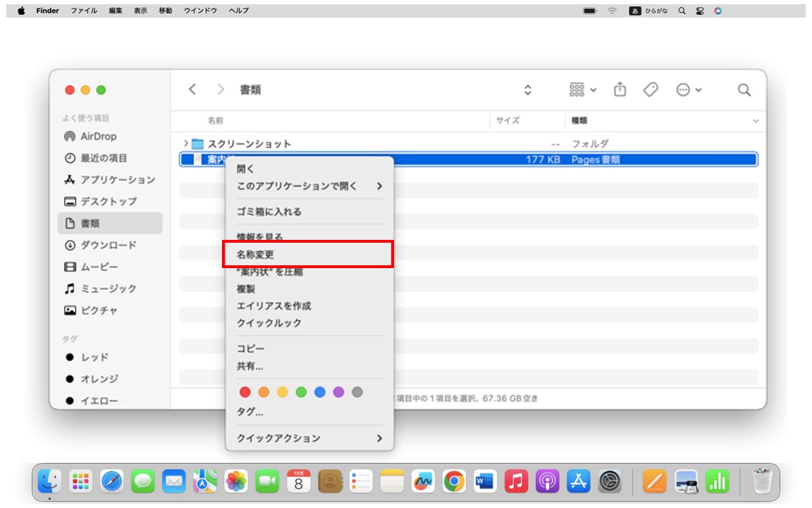The height and width of the screenshot is (508, 812).
Task: Open the Search icon in the toolbar
Action: tap(744, 90)
